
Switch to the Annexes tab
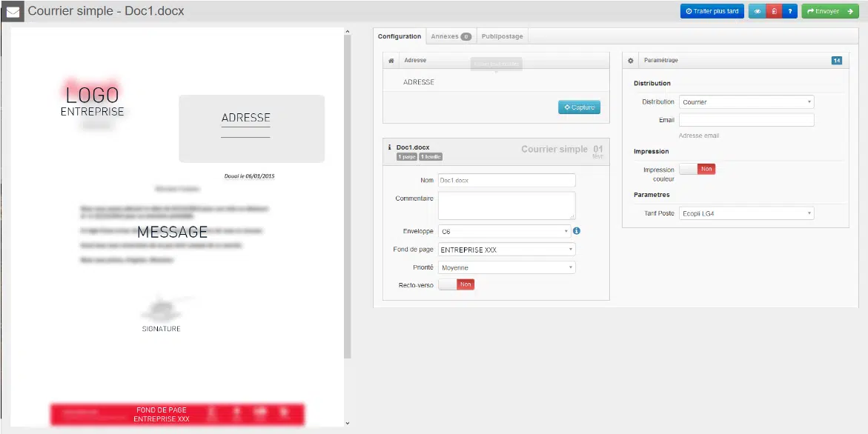point(451,36)
